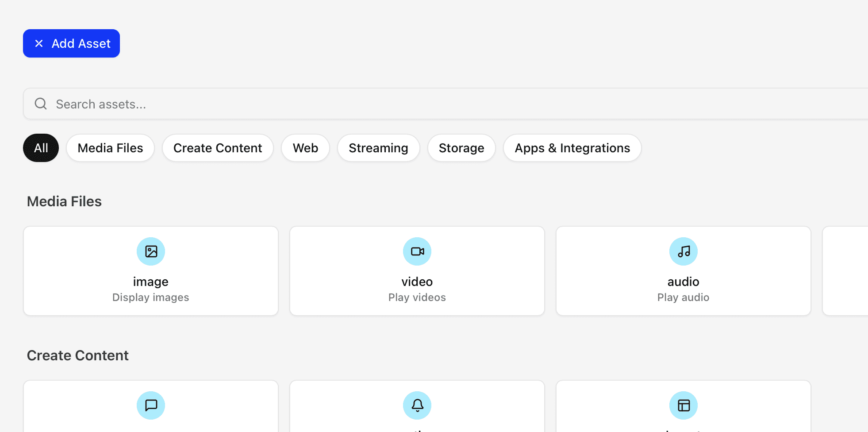Open the Apps & Integrations filter
Screen dimensions: 868x432
pos(572,148)
